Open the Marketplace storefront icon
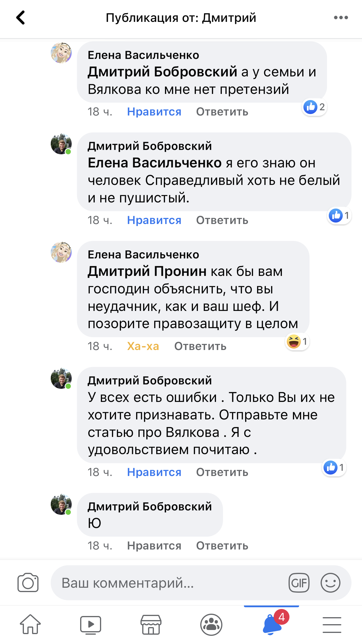 pyautogui.click(x=151, y=624)
